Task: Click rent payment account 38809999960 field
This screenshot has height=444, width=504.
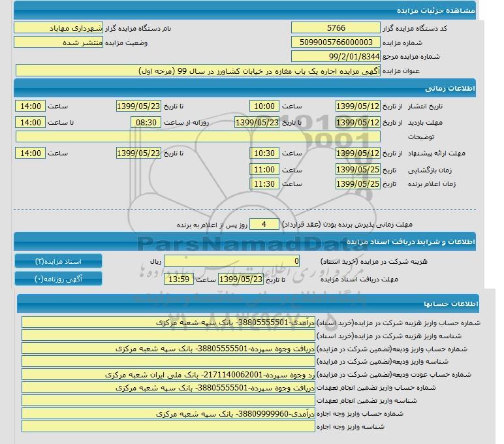Action: point(168,413)
